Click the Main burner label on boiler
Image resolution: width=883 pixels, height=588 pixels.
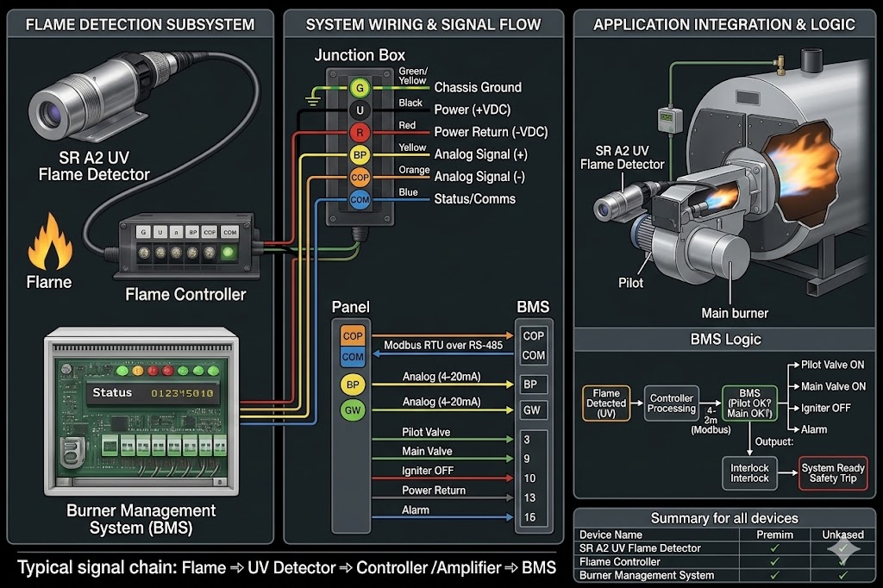tap(735, 313)
